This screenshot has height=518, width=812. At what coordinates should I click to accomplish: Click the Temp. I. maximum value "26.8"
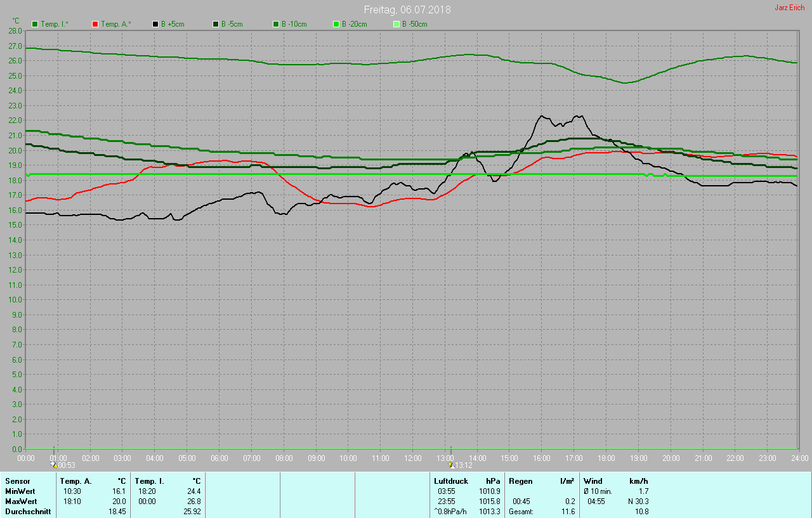(193, 502)
